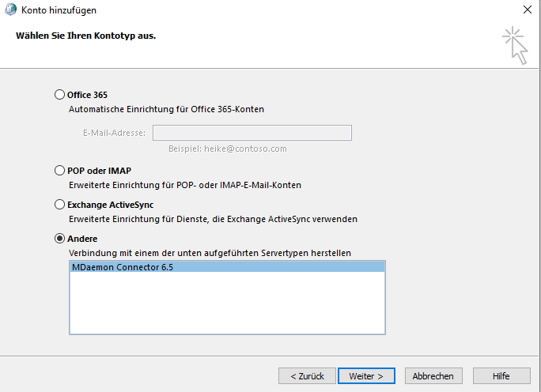Image resolution: width=541 pixels, height=392 pixels.
Task: Click the globe icon in the title bar
Action: [9, 10]
